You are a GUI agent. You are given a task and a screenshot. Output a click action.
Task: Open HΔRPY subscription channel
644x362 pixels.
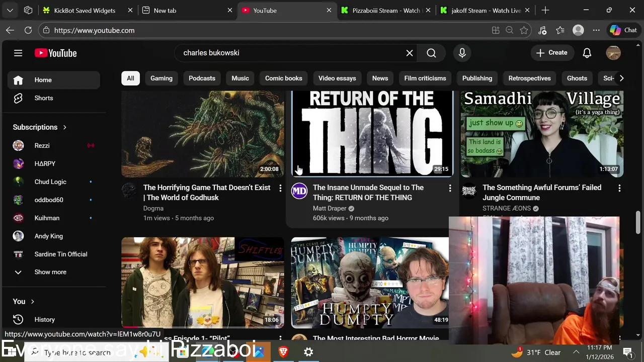pos(53,163)
